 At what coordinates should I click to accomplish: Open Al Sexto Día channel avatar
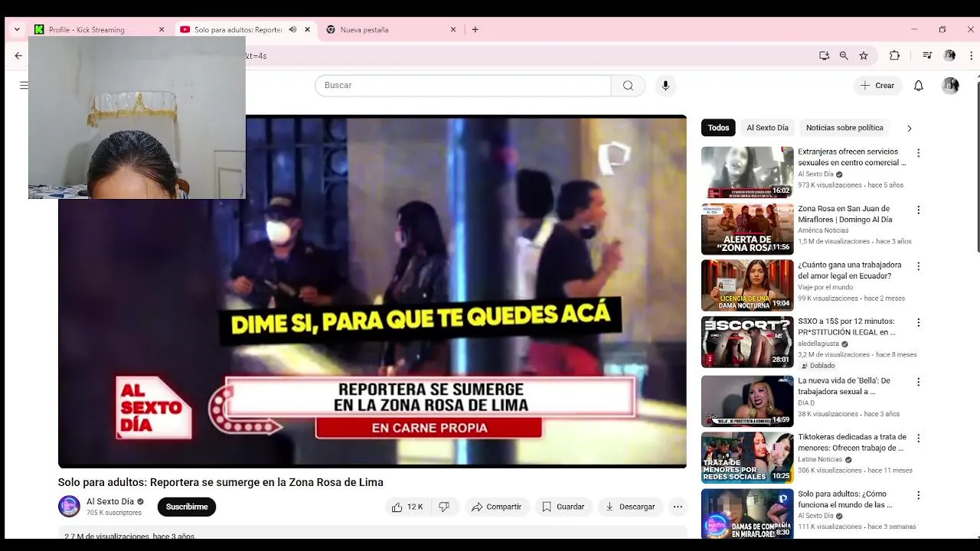pyautogui.click(x=69, y=507)
